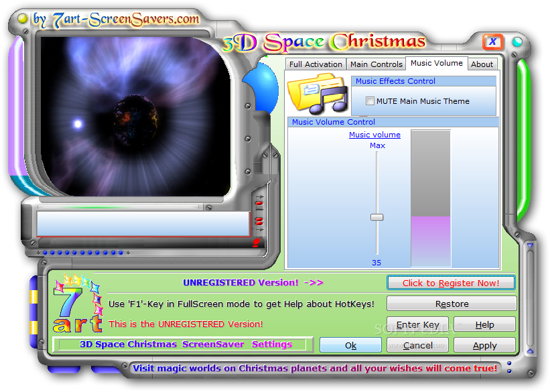Click the 'UNREGISTERED Version! ->>' text

click(x=253, y=283)
